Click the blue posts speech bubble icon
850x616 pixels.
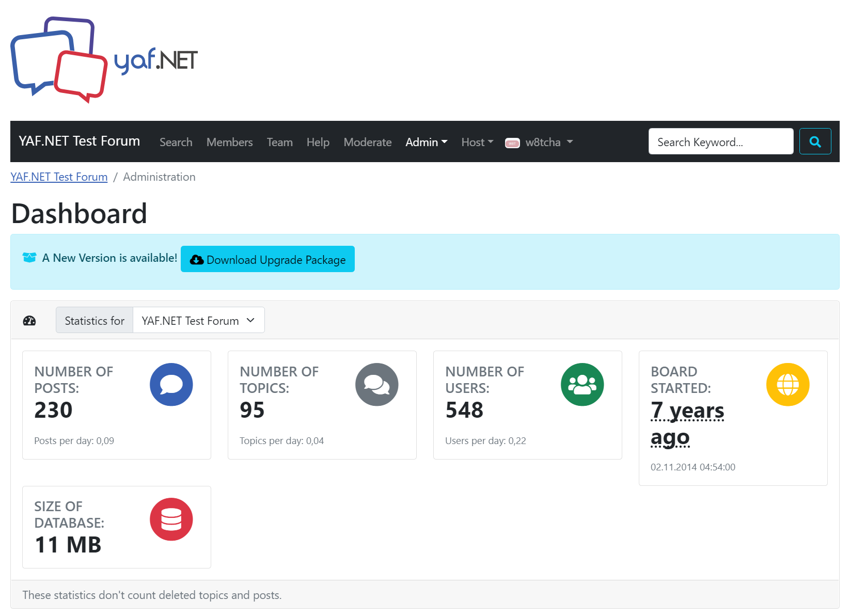pyautogui.click(x=171, y=385)
